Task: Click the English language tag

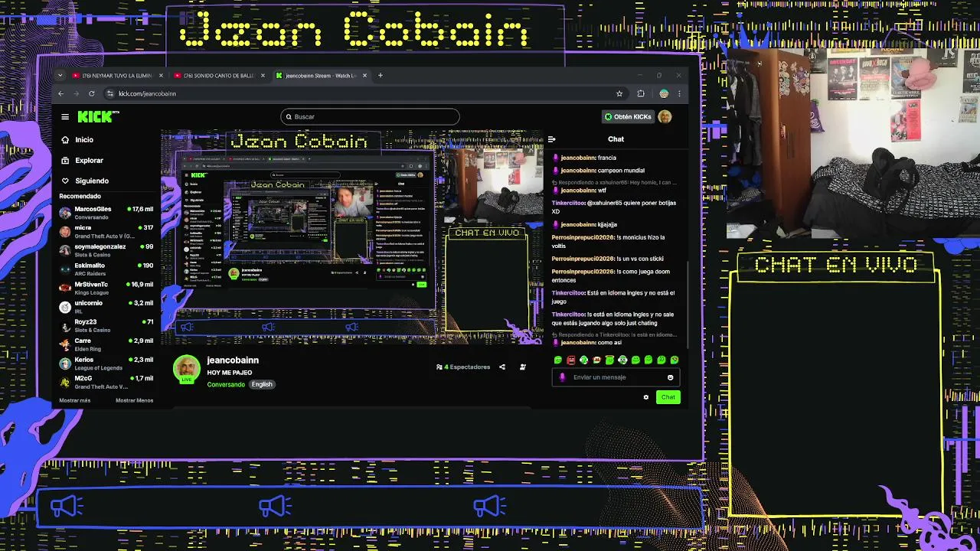Action: pyautogui.click(x=262, y=384)
